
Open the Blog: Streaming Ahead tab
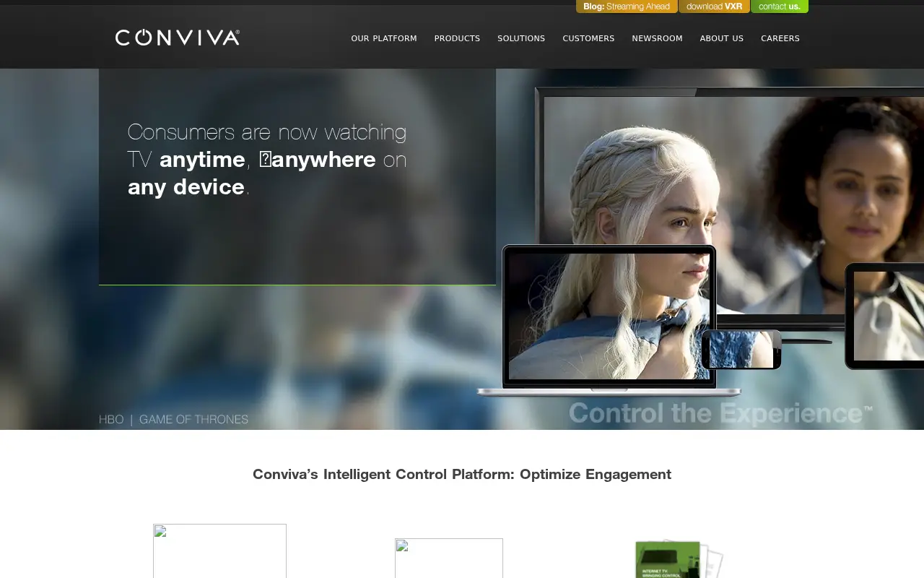(x=627, y=7)
